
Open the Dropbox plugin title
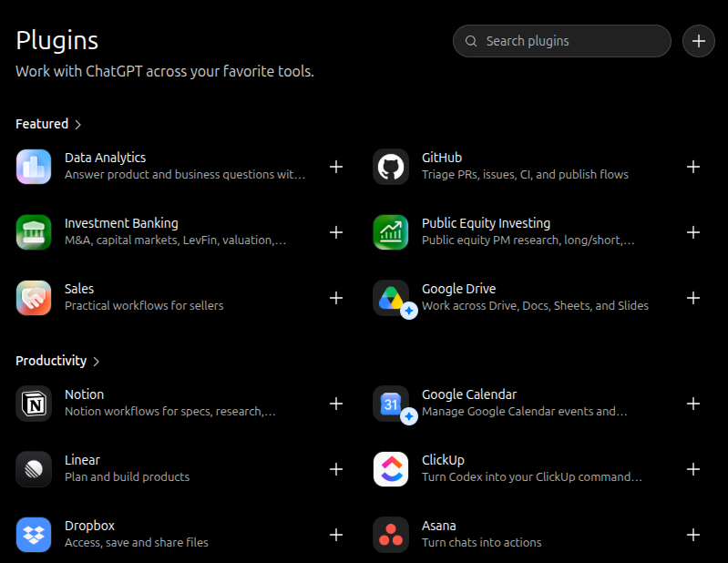89,526
